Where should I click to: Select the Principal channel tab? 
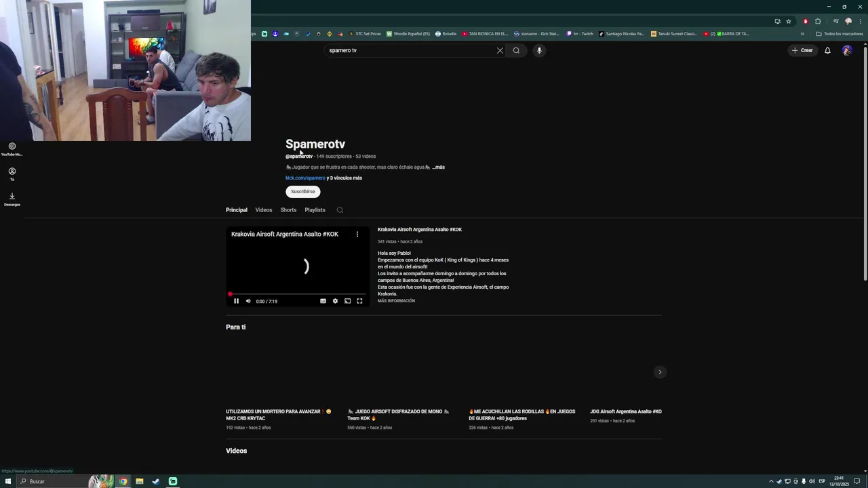237,210
